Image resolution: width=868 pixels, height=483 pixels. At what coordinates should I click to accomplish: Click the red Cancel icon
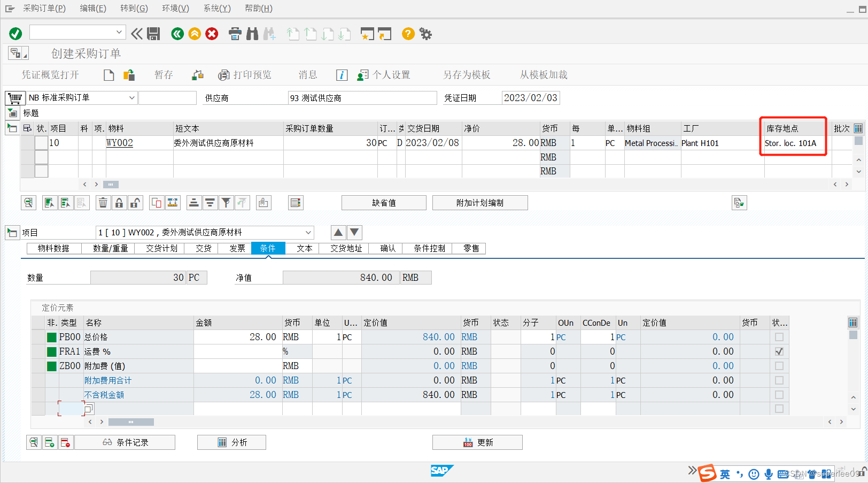(212, 34)
